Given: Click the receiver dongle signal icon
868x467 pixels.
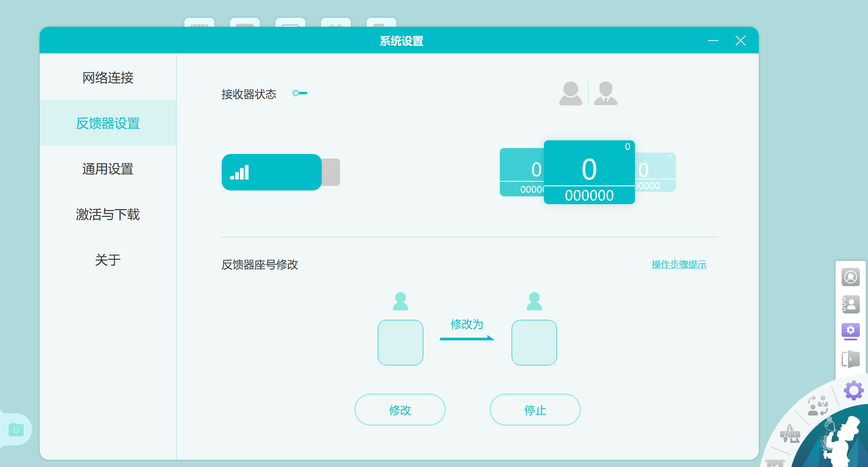Looking at the screenshot, I should click(239, 172).
